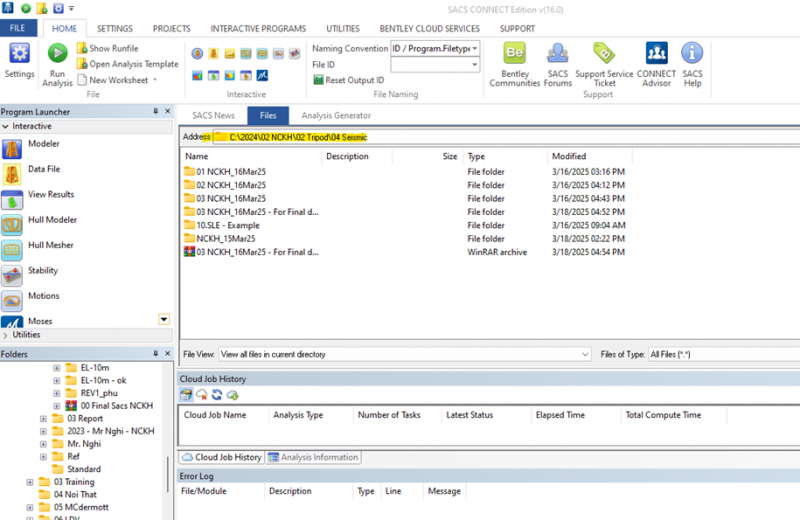
Task: Switch to the SETTINGS ribbon tab
Action: pyautogui.click(x=115, y=29)
